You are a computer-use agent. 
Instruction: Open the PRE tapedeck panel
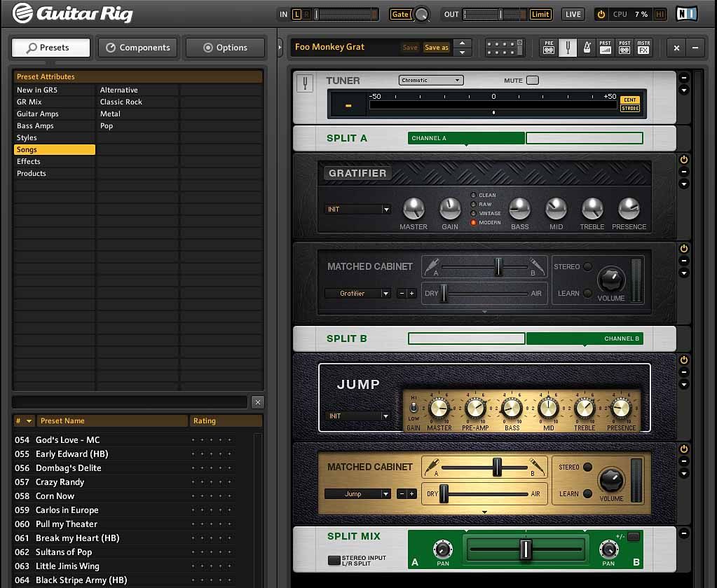(549, 47)
